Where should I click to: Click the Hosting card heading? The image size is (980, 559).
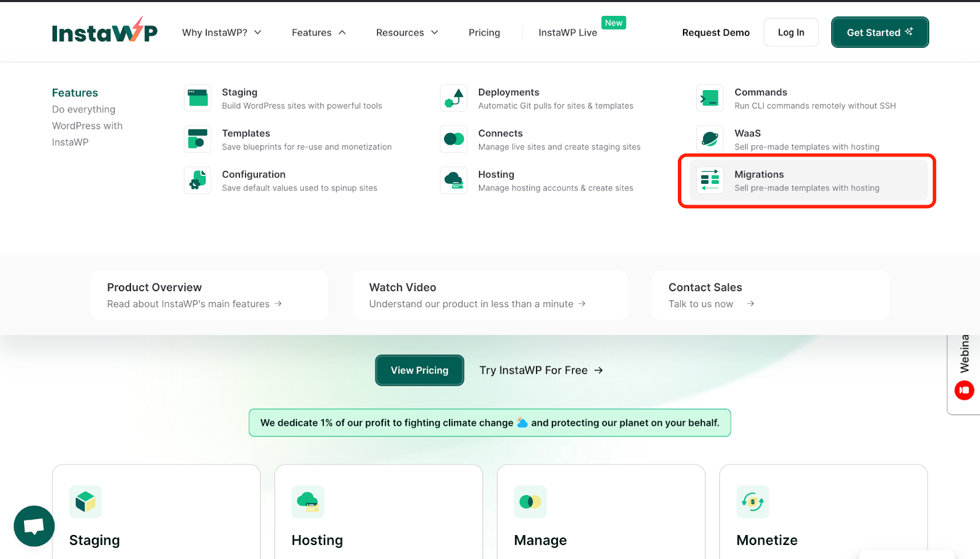(x=317, y=540)
